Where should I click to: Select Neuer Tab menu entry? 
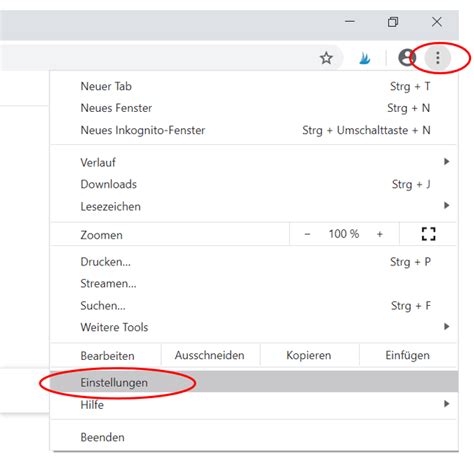(253, 86)
